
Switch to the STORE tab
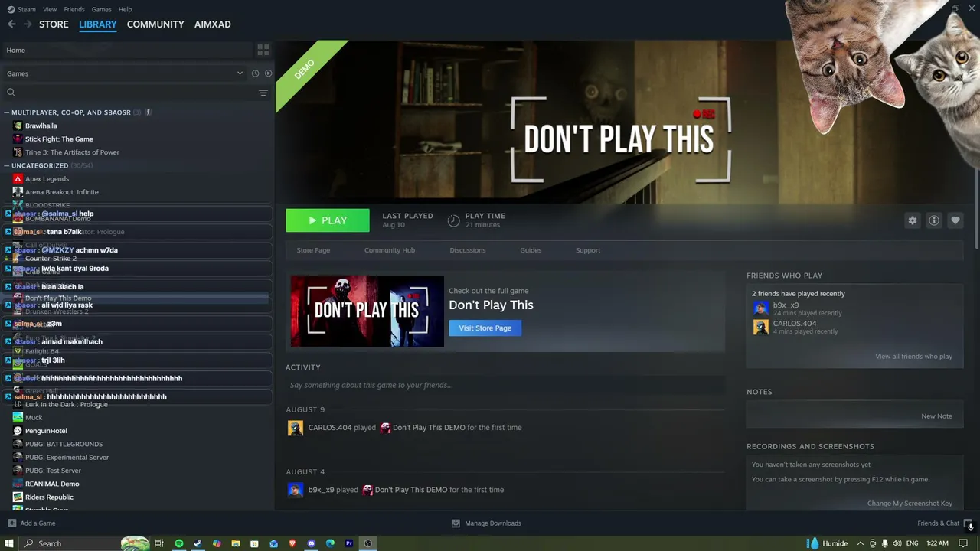pyautogui.click(x=54, y=24)
